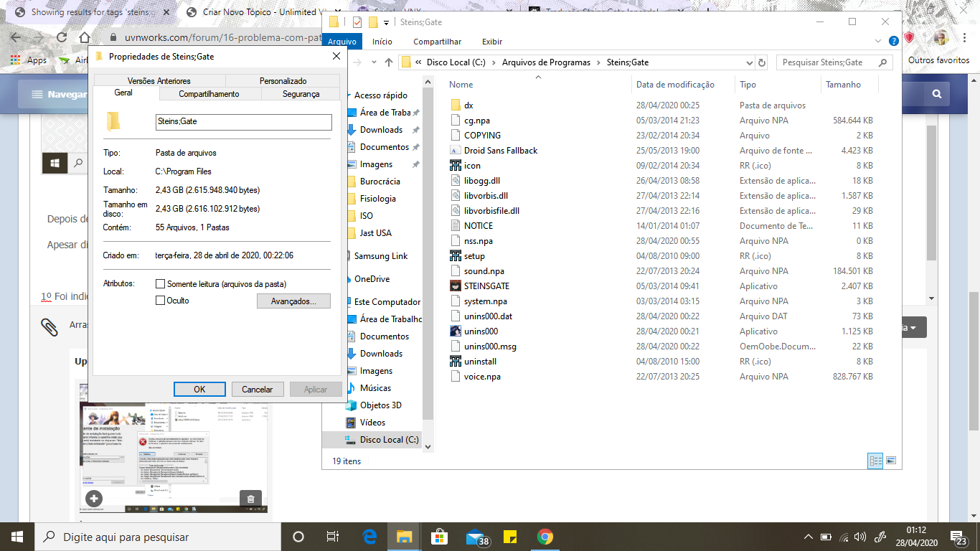Open the recent locations dropdown in Explorer

(373, 62)
